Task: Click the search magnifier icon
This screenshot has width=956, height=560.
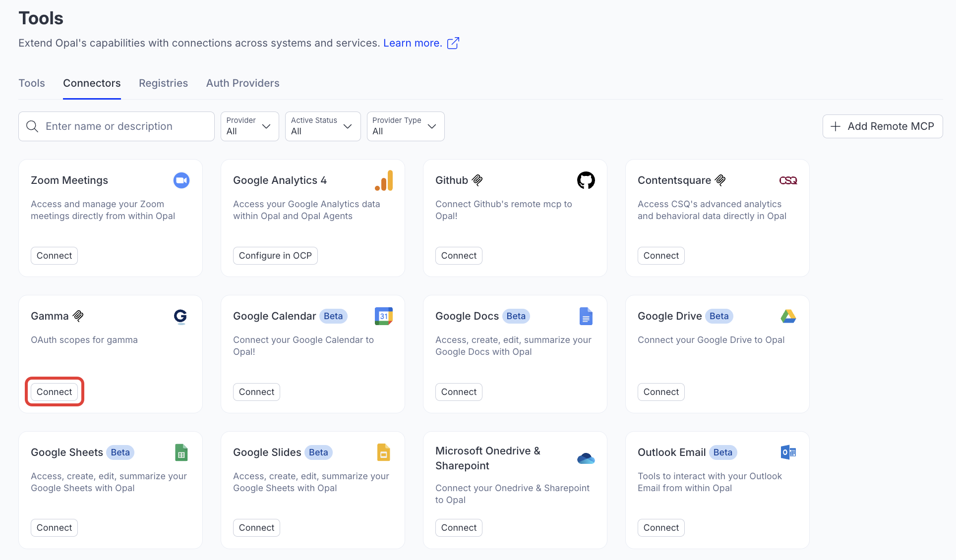Action: 32,126
